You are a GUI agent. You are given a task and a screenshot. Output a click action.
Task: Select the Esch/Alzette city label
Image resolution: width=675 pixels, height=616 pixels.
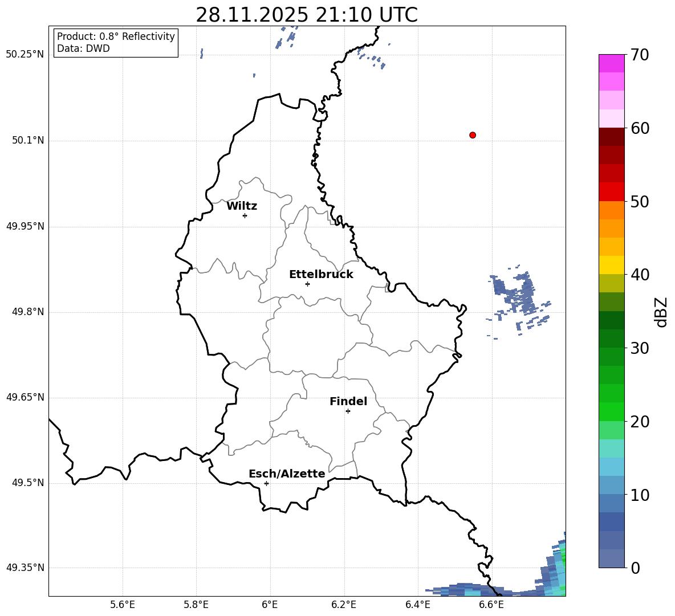tap(287, 474)
